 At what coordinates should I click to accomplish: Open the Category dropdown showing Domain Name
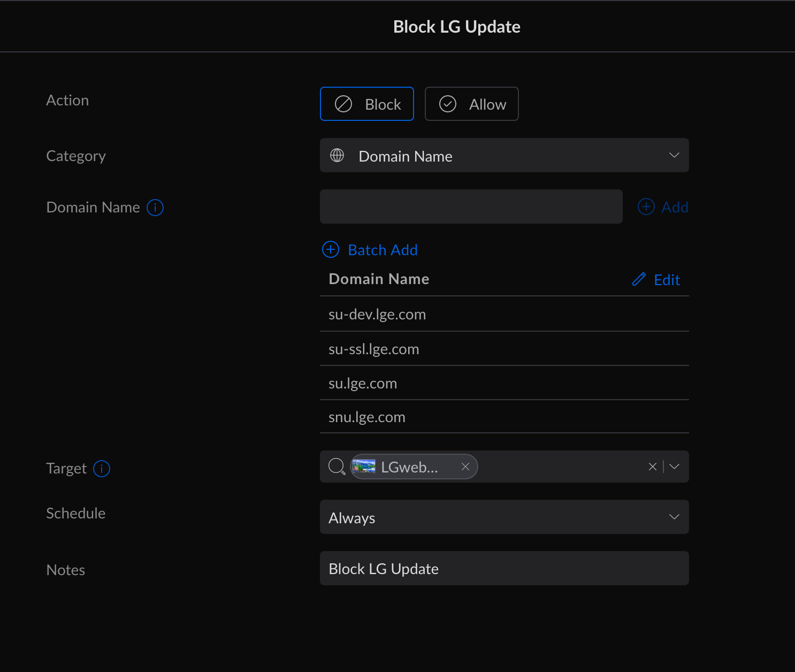(504, 156)
